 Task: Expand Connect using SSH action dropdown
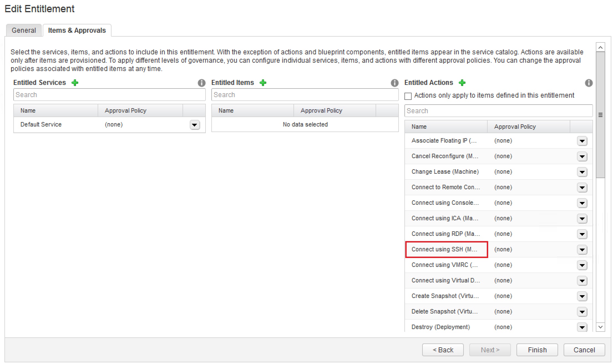tap(582, 250)
